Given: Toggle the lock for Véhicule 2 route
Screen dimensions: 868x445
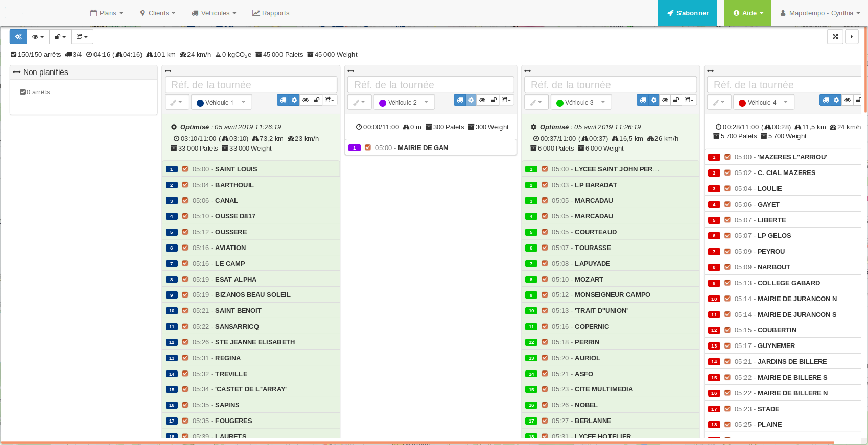Looking at the screenshot, I should [494, 100].
